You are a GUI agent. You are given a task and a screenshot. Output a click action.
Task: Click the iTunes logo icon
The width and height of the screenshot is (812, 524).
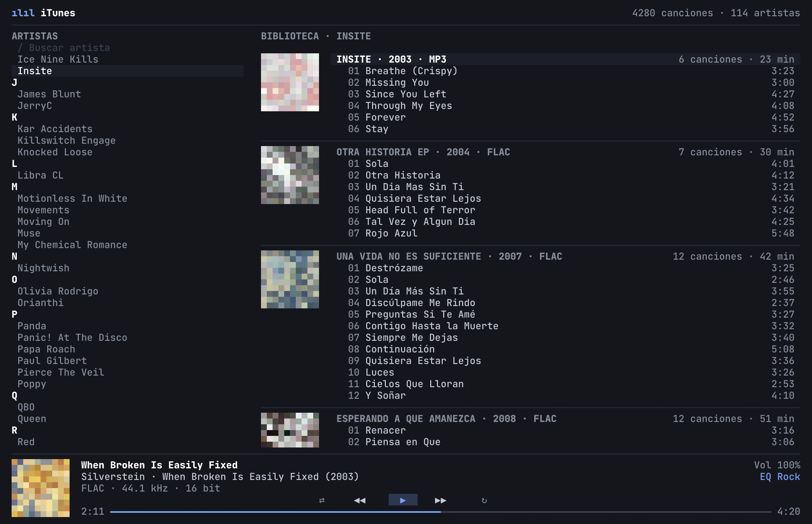click(23, 13)
